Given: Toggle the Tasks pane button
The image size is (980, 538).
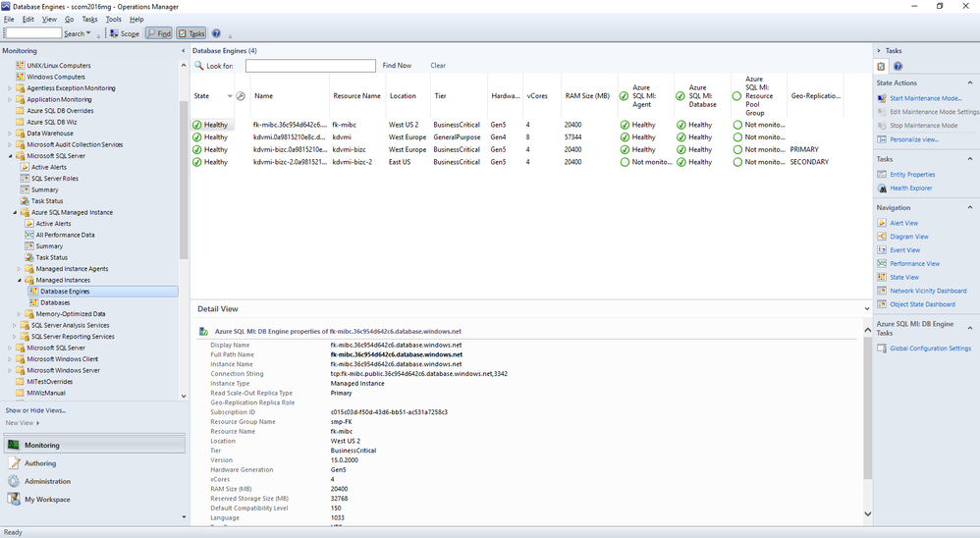Looking at the screenshot, I should (x=191, y=33).
